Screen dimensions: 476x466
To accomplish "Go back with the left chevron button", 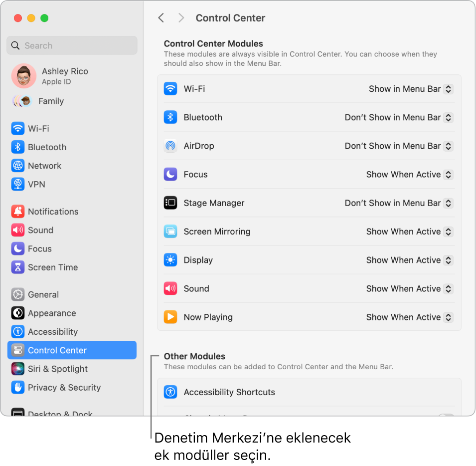I will [x=161, y=18].
